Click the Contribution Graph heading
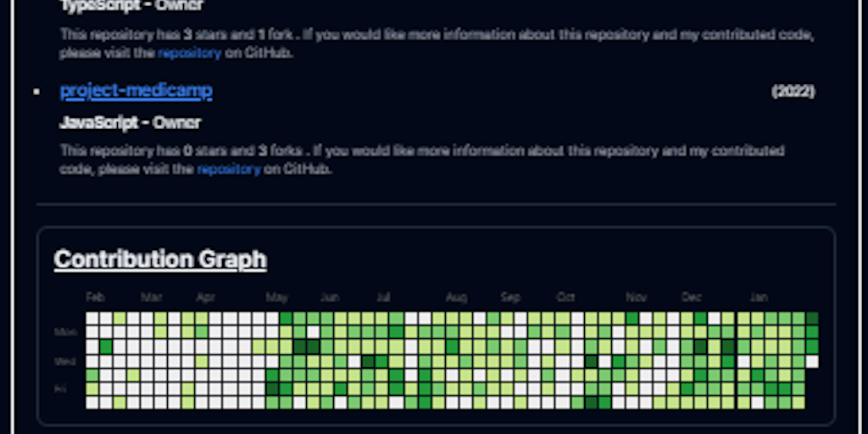Image resolution: width=868 pixels, height=434 pixels. [160, 259]
